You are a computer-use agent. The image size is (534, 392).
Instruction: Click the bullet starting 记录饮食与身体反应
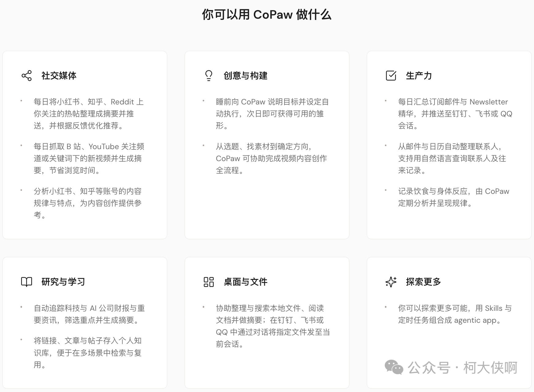454,197
